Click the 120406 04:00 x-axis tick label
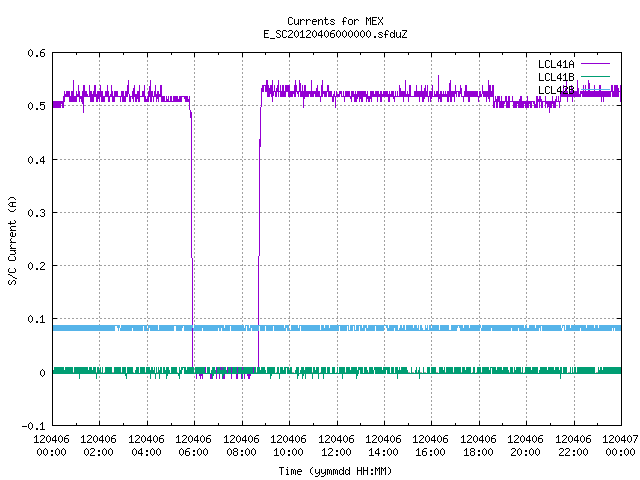Viewport: 640px width, 480px height. 146,446
